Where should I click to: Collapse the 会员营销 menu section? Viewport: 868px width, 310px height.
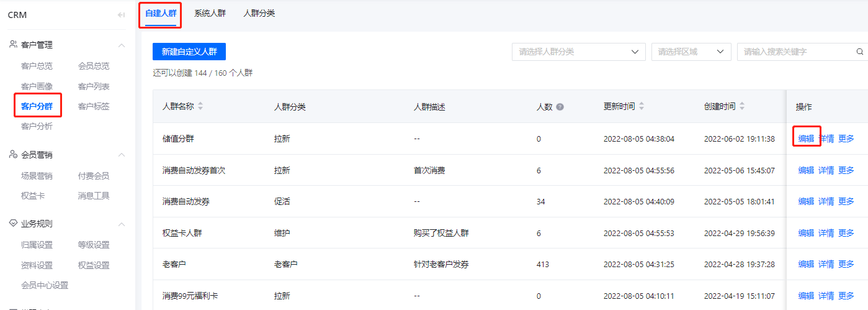[122, 155]
